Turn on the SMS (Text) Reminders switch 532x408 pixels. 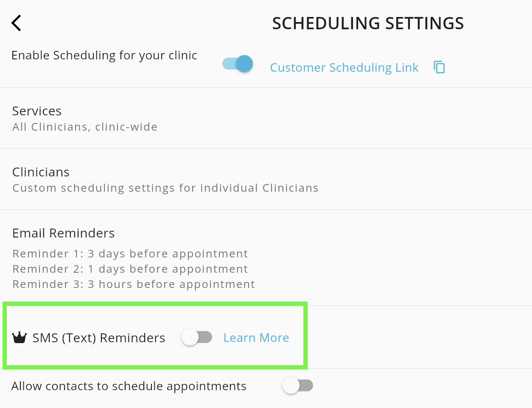click(x=197, y=338)
